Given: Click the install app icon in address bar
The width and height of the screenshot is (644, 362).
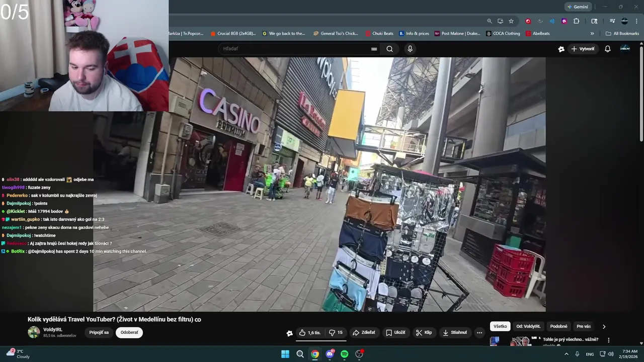Looking at the screenshot, I should [x=500, y=21].
